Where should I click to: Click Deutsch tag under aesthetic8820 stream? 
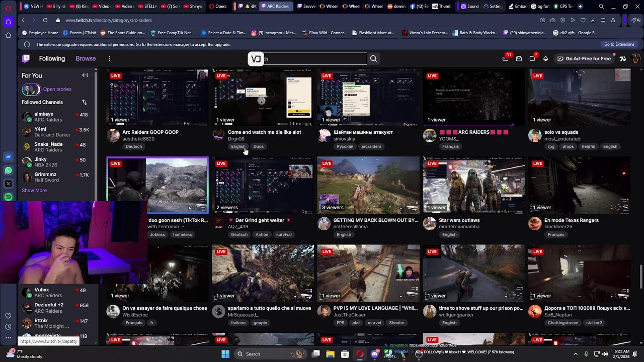[x=134, y=146]
